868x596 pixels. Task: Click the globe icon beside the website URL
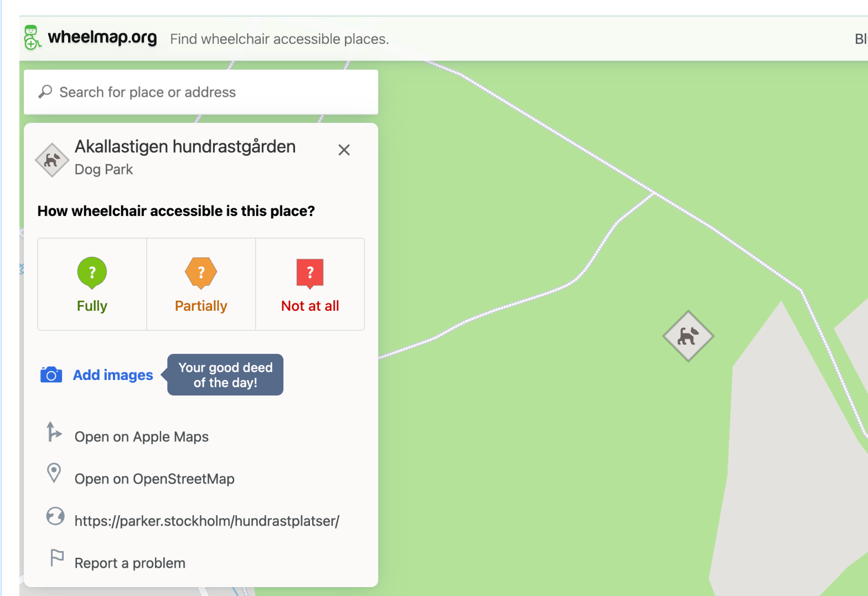point(55,516)
